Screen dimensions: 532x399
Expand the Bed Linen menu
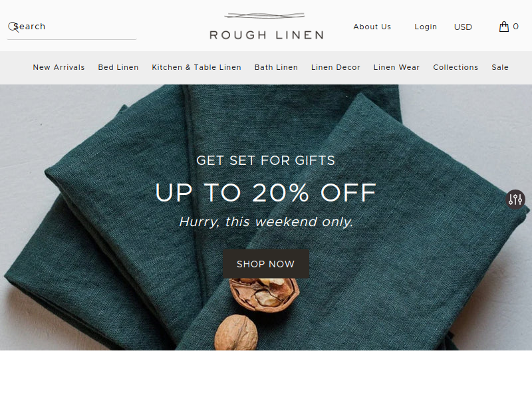pyautogui.click(x=118, y=67)
